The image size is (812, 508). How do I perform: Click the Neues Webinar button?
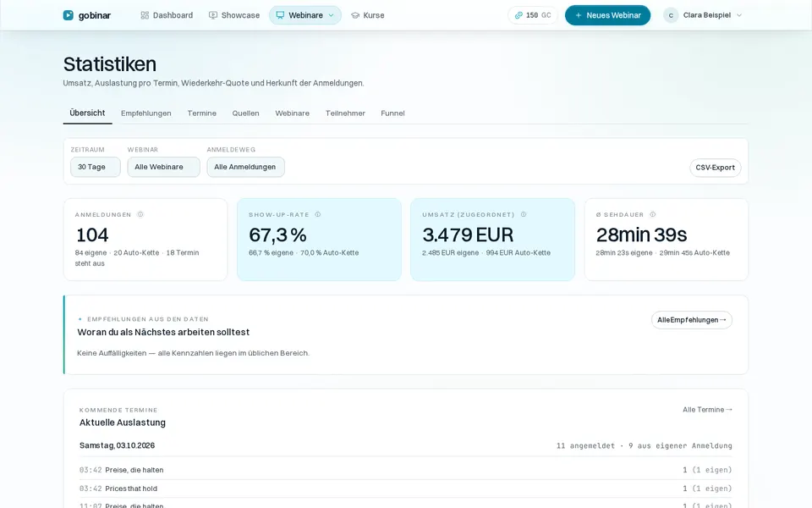607,15
